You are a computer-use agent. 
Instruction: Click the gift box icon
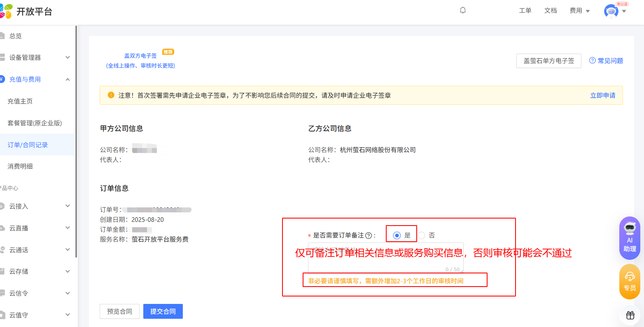(630, 315)
